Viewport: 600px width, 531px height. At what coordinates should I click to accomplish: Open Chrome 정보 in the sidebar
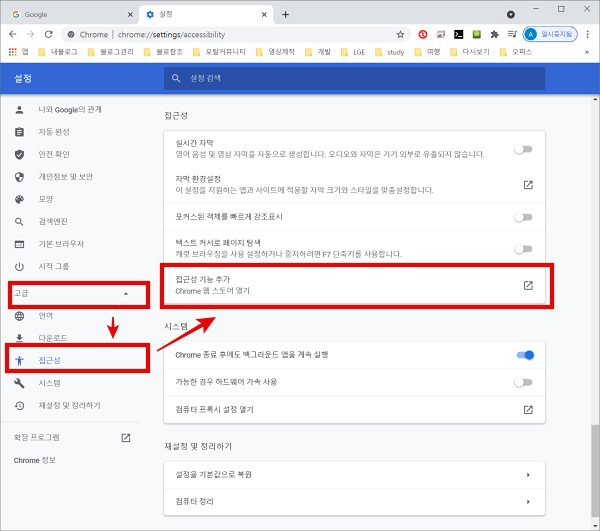pos(35,460)
